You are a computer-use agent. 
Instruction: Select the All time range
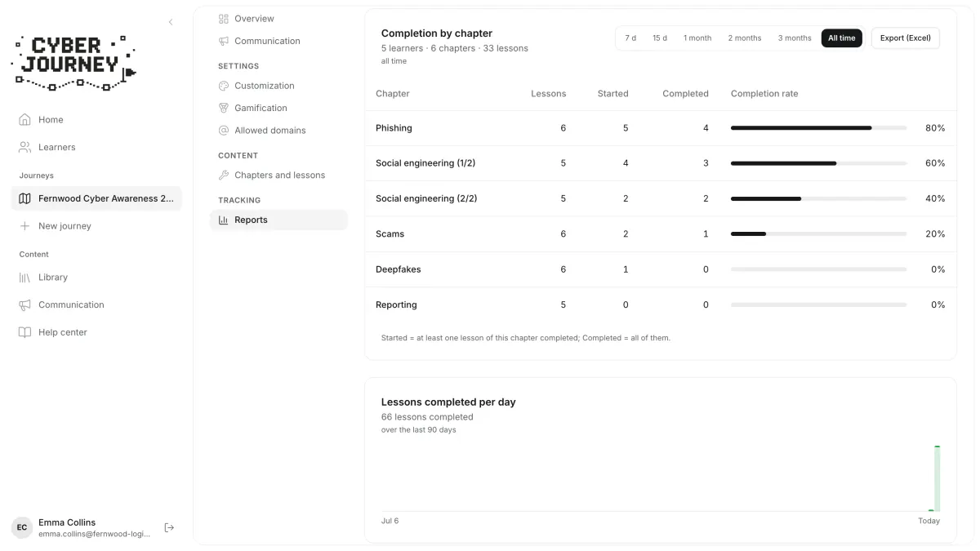tap(842, 38)
